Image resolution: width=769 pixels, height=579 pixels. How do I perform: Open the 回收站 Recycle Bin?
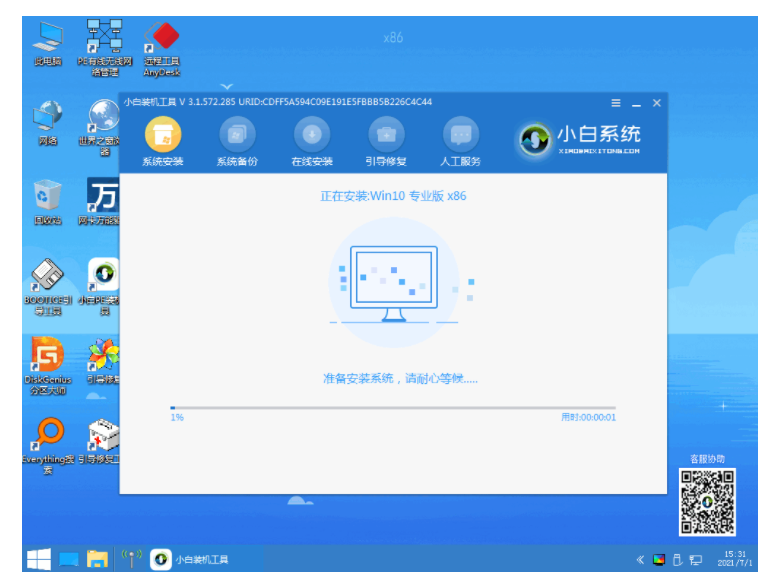[x=47, y=198]
